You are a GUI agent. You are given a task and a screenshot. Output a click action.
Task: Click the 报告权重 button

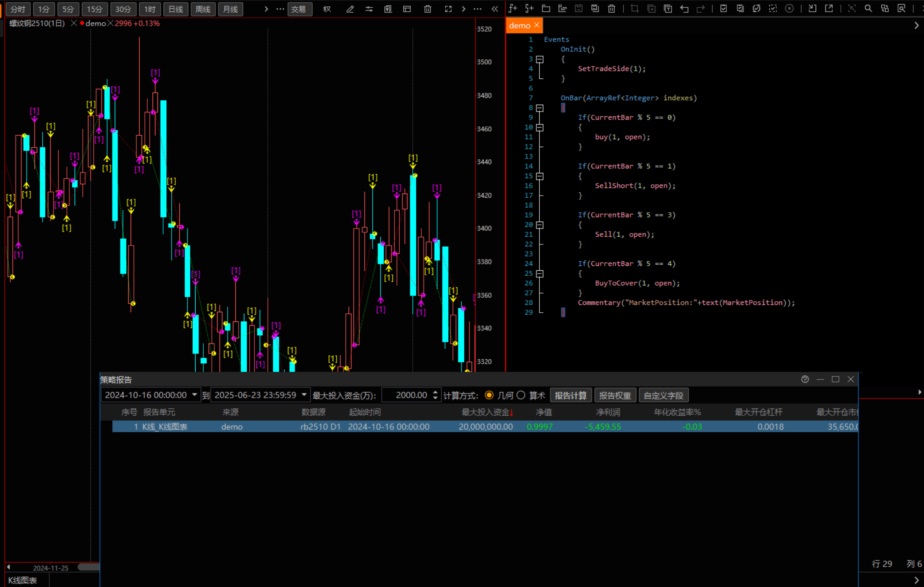pyautogui.click(x=615, y=395)
